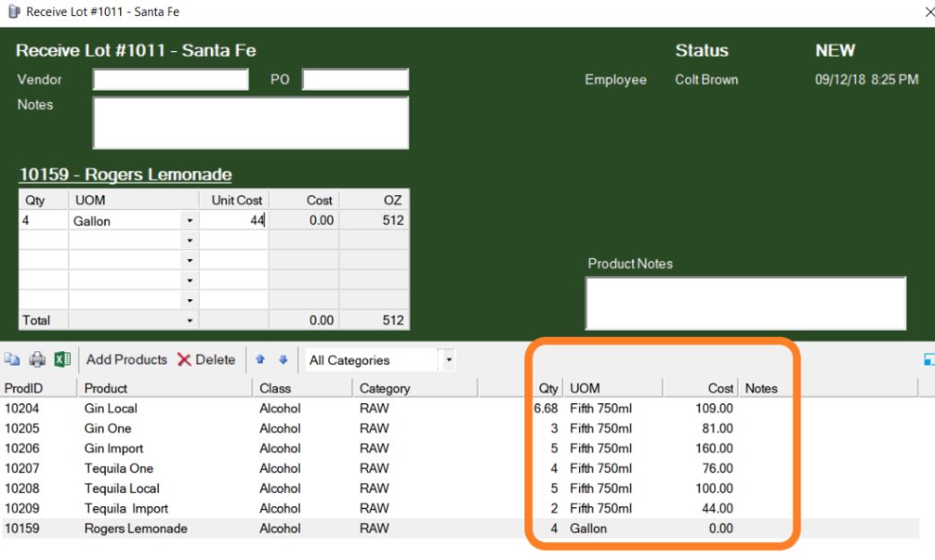The image size is (935, 560).
Task: Click the Product Notes text box
Action: pos(745,303)
